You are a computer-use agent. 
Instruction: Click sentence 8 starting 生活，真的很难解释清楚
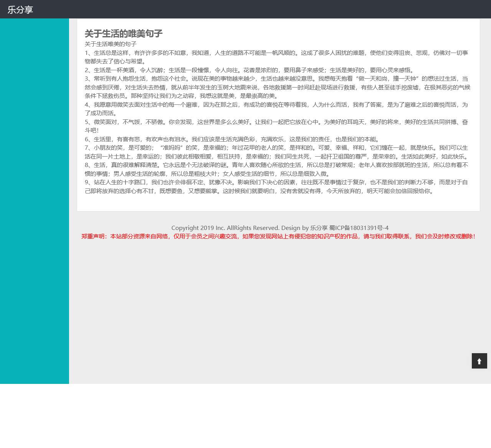pyautogui.click(x=276, y=169)
